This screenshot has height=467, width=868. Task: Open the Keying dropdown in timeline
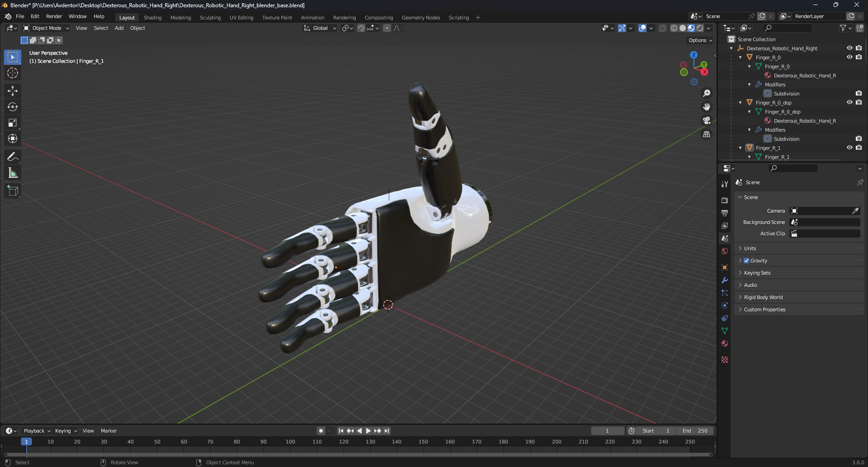66,431
